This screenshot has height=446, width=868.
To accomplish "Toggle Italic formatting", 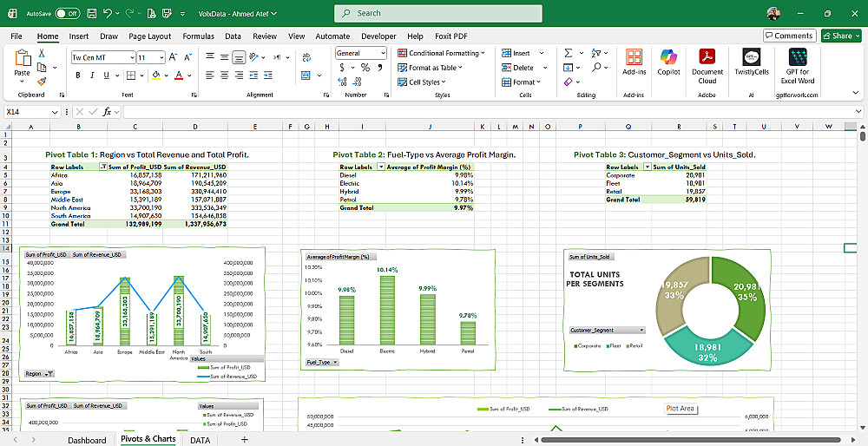I will coord(93,75).
